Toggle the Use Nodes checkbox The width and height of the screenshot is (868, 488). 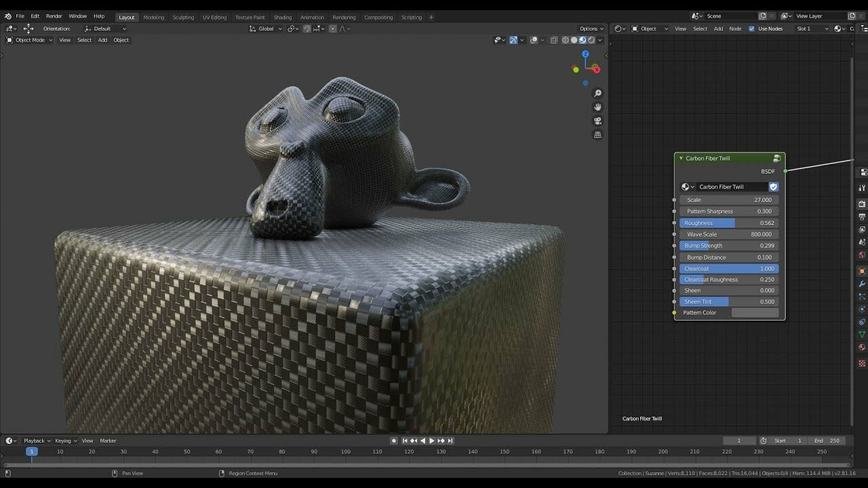751,28
